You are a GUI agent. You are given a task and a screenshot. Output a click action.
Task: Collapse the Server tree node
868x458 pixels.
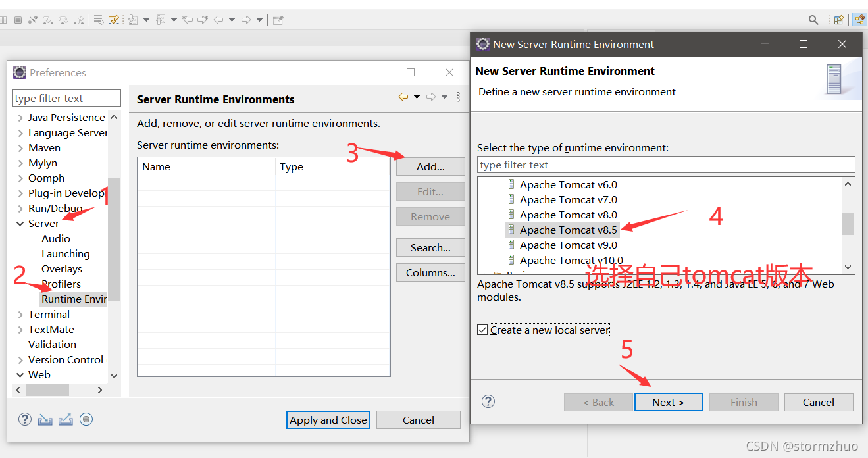20,224
